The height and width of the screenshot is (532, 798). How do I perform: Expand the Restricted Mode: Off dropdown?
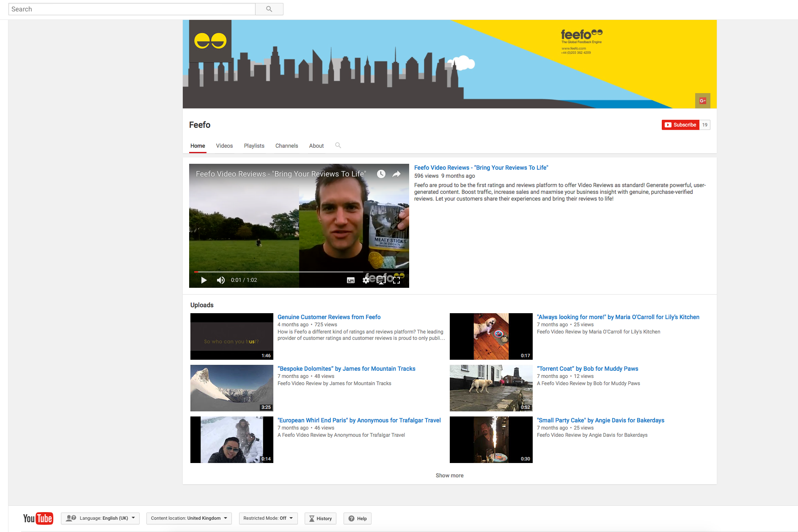click(x=268, y=518)
